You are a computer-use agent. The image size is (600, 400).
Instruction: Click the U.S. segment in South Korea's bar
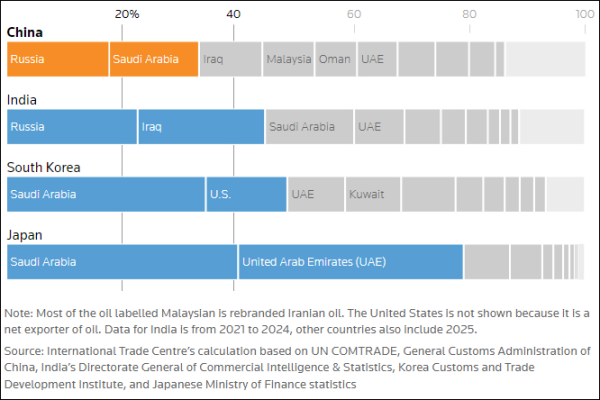tap(247, 194)
